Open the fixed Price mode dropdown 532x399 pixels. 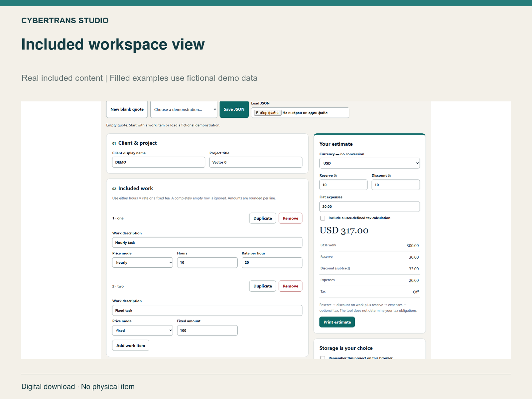click(x=143, y=331)
